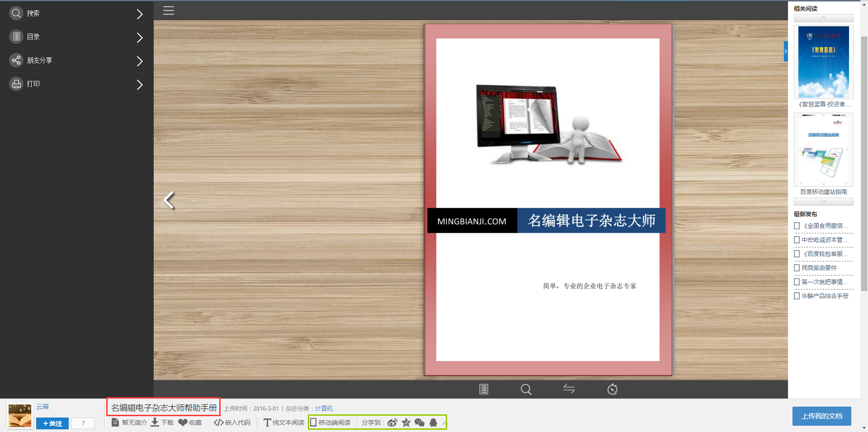Open thumbnails list icon in bottom toolbar
This screenshot has width=868, height=432.
tap(484, 389)
